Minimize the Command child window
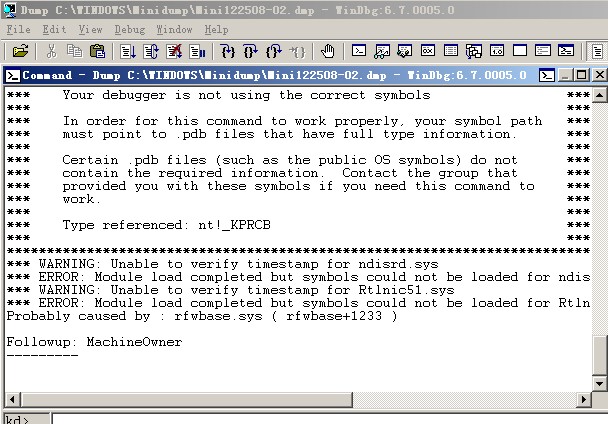This screenshot has height=424, width=608. (566, 75)
